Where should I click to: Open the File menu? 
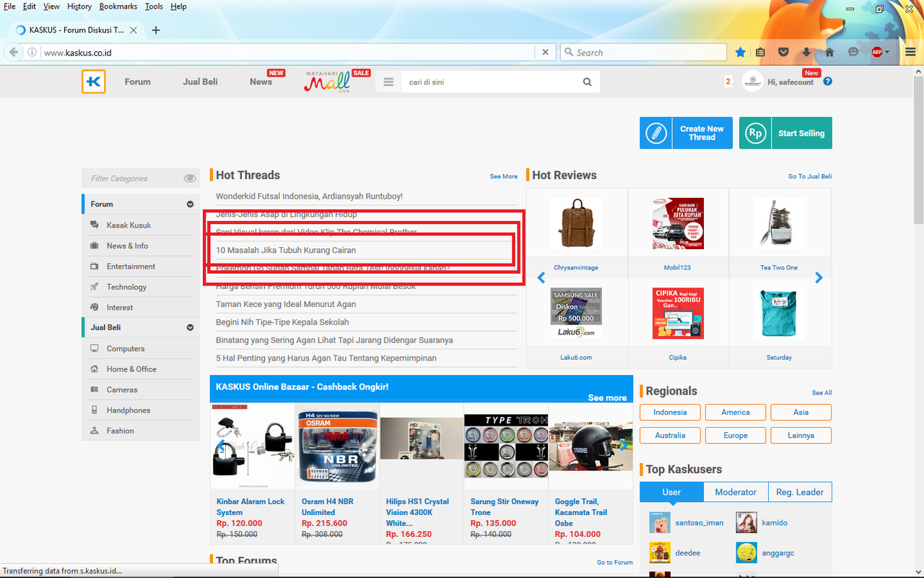[x=9, y=7]
